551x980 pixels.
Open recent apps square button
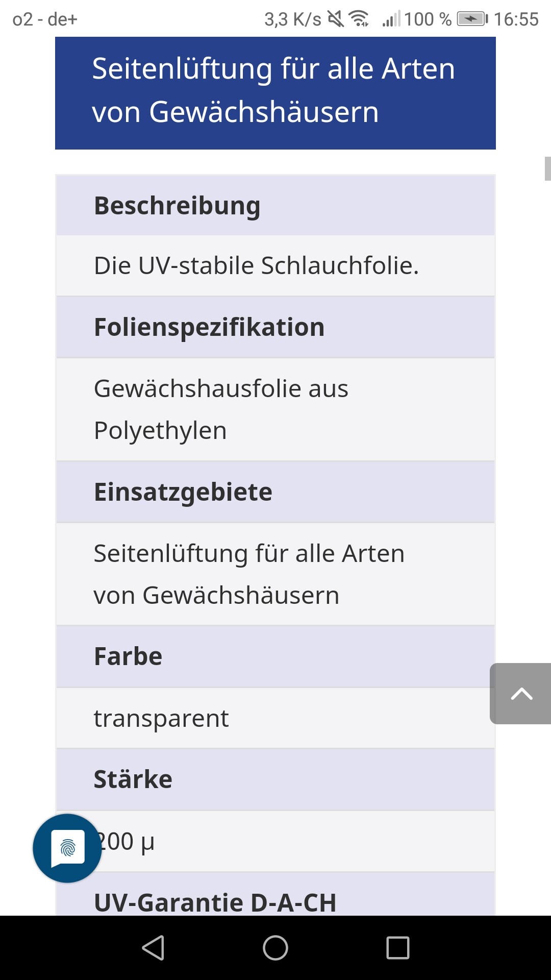398,948
